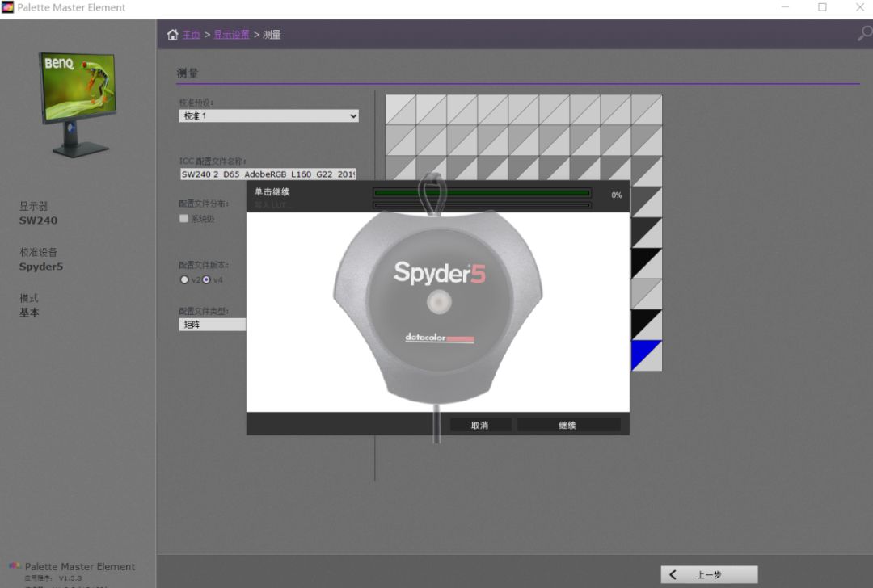Open the 矩阵 profile type dropdown
873x588 pixels.
(x=212, y=325)
